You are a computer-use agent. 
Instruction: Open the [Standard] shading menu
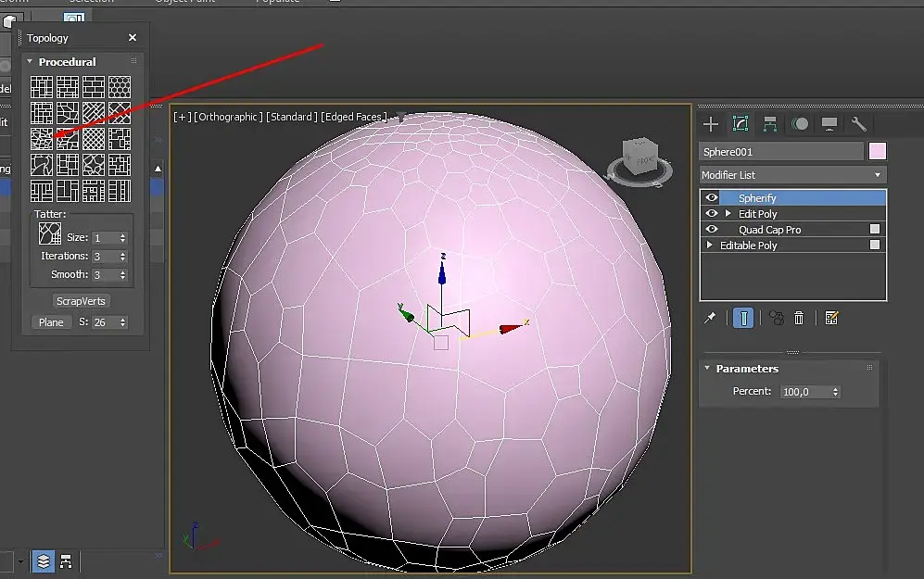tap(292, 117)
